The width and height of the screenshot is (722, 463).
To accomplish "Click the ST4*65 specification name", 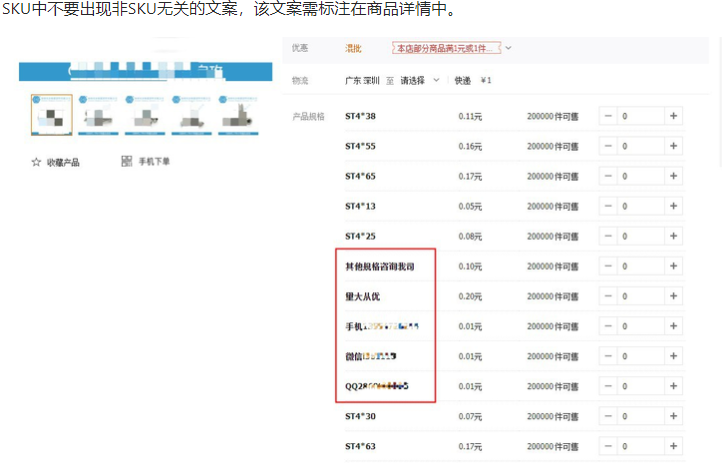I will [x=360, y=176].
